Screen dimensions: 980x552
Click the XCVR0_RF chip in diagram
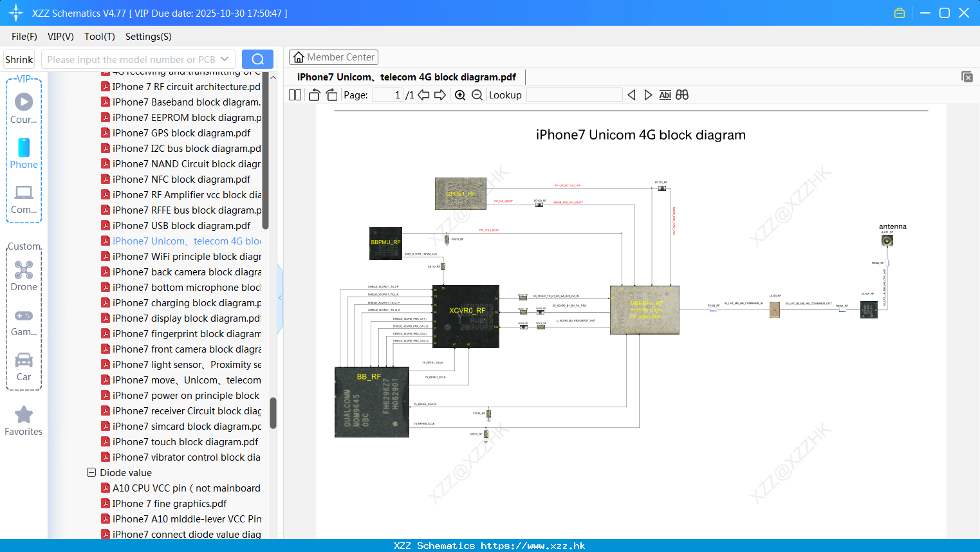tap(466, 317)
